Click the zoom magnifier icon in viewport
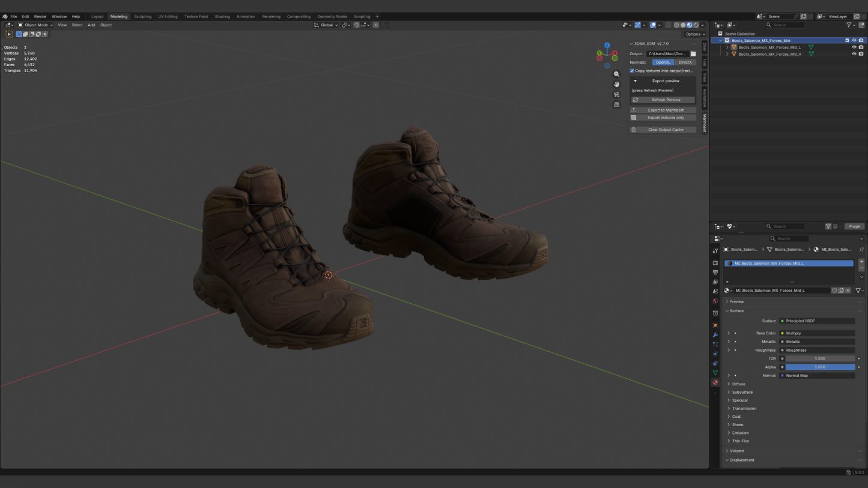Image resolution: width=868 pixels, height=488 pixels. (616, 74)
